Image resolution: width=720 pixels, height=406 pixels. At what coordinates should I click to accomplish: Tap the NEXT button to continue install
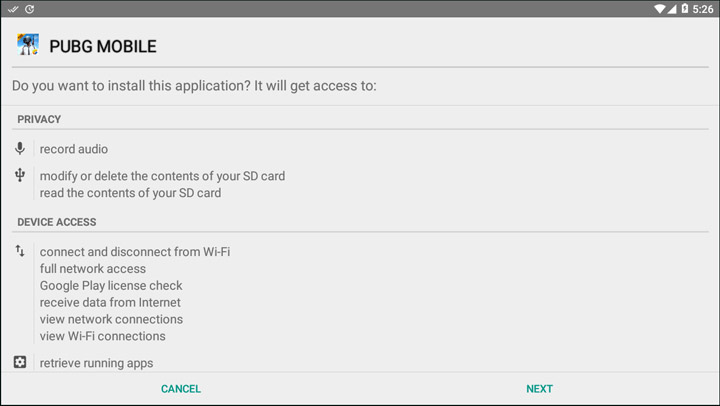(x=540, y=389)
